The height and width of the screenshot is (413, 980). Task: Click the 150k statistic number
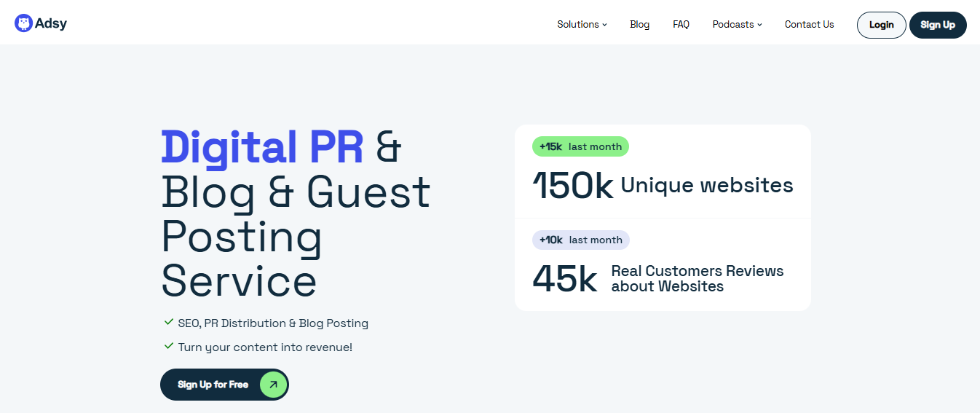[573, 186]
